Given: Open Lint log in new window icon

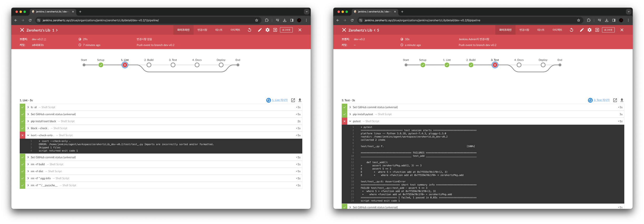Looking at the screenshot, I should 293,100.
